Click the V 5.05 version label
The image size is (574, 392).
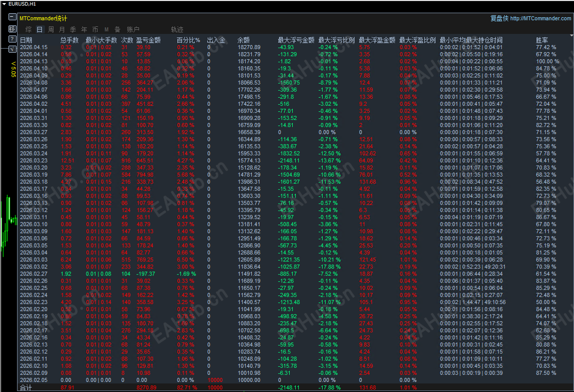(14, 69)
